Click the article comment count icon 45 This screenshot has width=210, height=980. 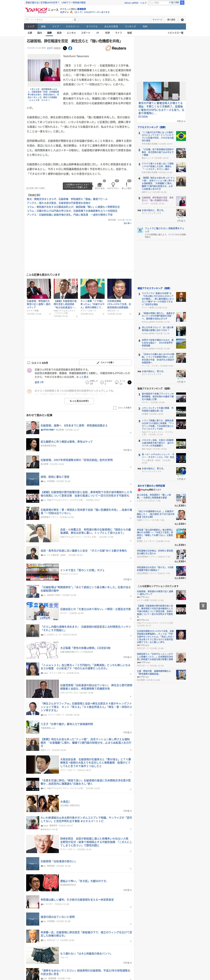tap(50, 48)
